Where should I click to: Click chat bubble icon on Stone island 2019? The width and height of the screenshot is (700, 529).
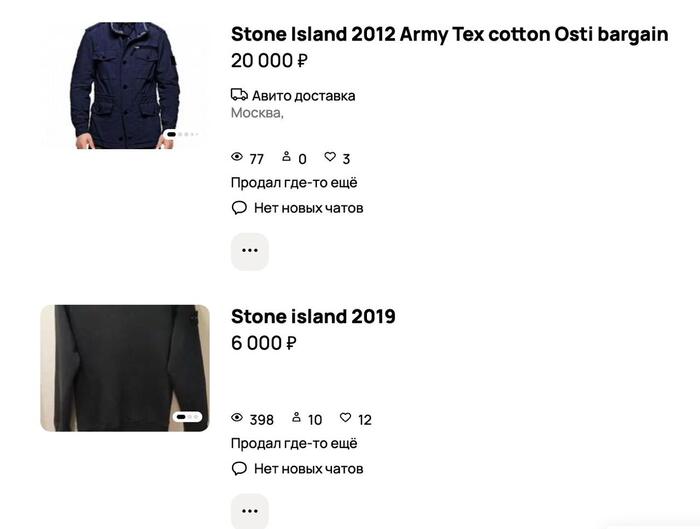tap(239, 468)
